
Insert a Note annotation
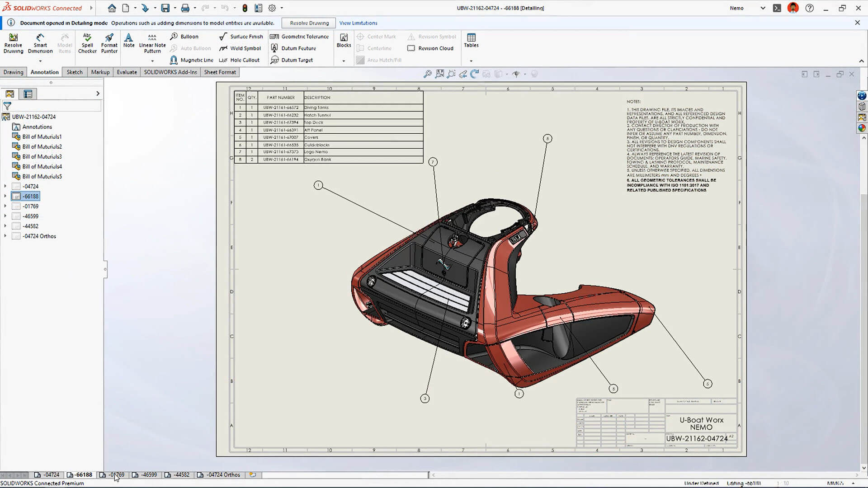click(129, 41)
